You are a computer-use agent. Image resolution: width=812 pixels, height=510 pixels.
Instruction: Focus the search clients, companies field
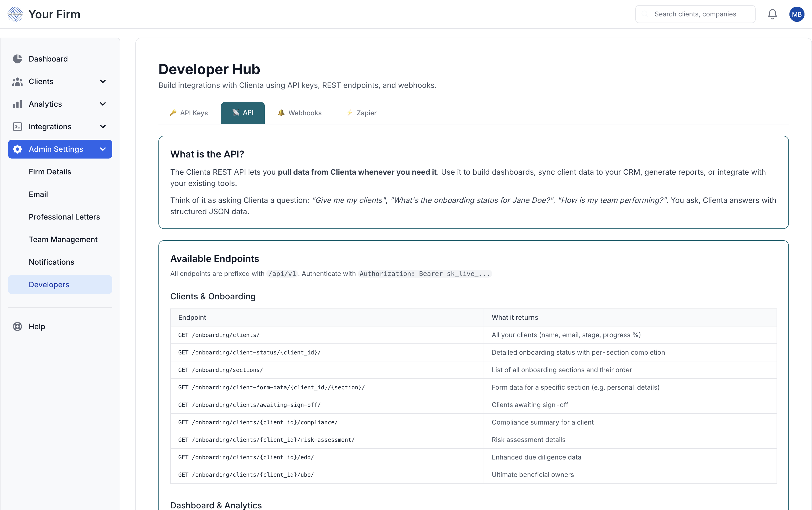click(695, 14)
